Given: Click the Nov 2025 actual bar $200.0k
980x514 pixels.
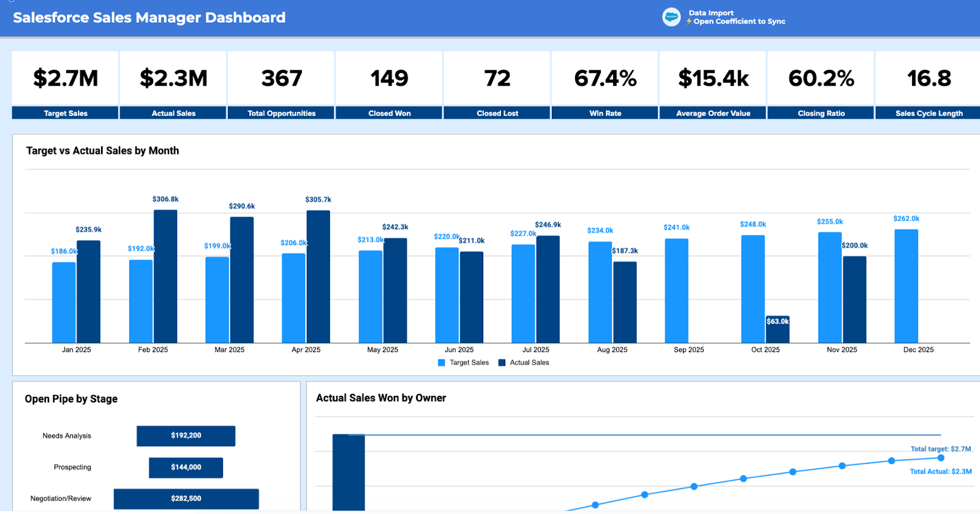Looking at the screenshot, I should (854, 300).
